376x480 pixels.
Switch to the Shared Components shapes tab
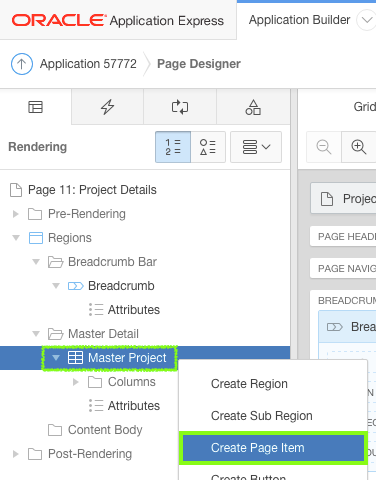[x=253, y=107]
